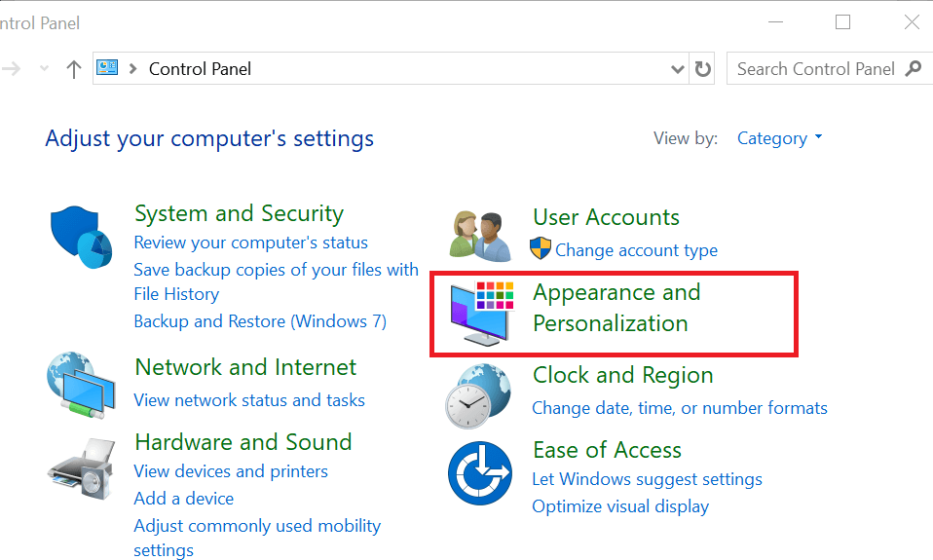Click the refresh button in address bar
The width and height of the screenshot is (933, 560).
pos(702,69)
